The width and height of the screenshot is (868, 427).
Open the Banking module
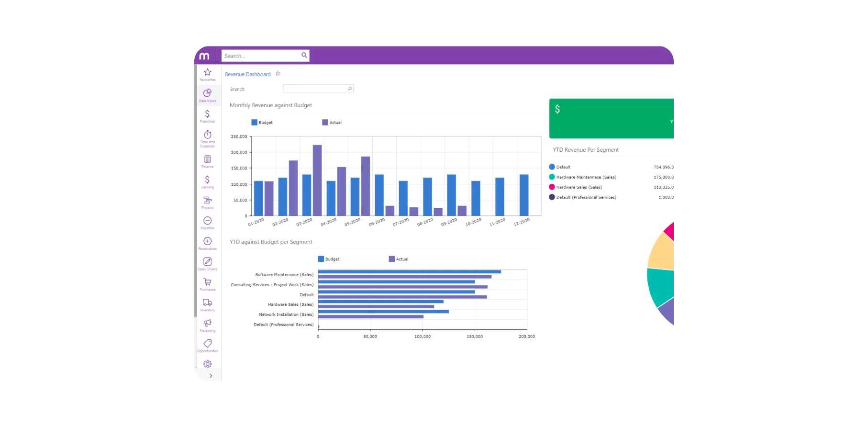click(208, 182)
